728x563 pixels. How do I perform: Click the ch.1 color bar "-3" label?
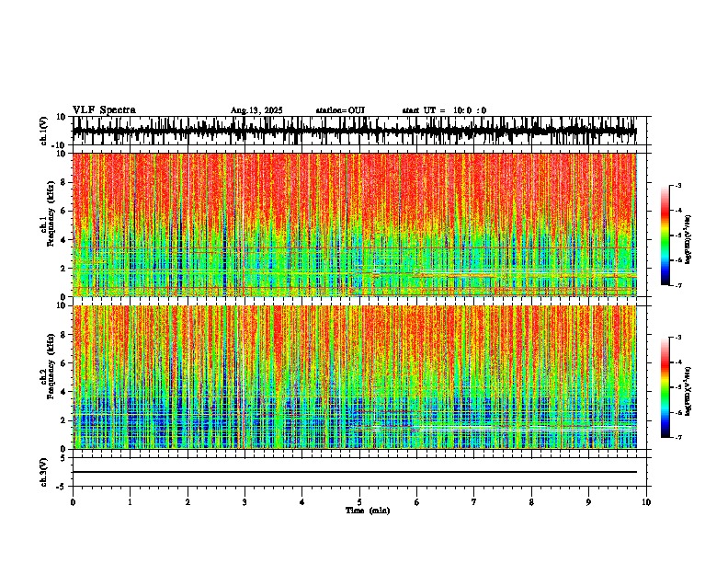pyautogui.click(x=677, y=185)
